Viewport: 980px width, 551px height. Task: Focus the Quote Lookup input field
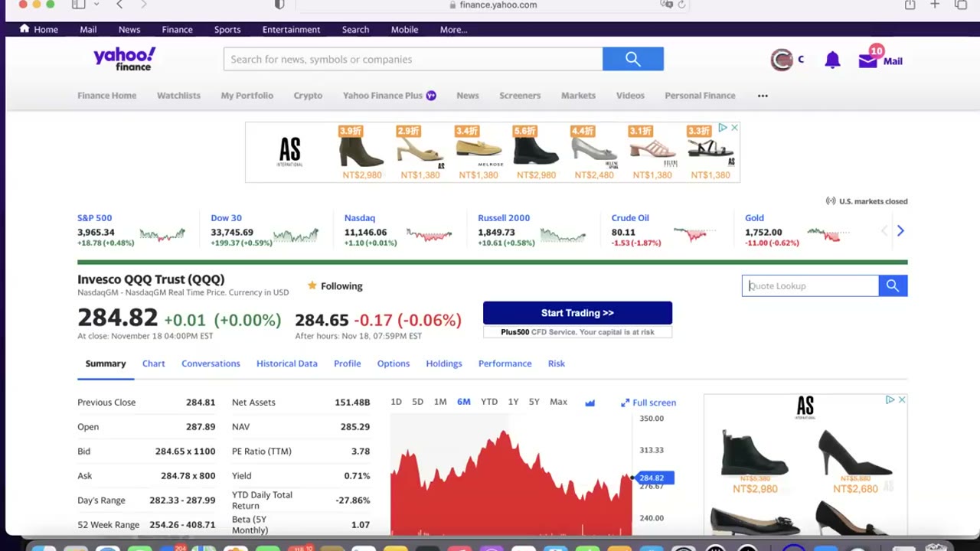click(x=810, y=285)
